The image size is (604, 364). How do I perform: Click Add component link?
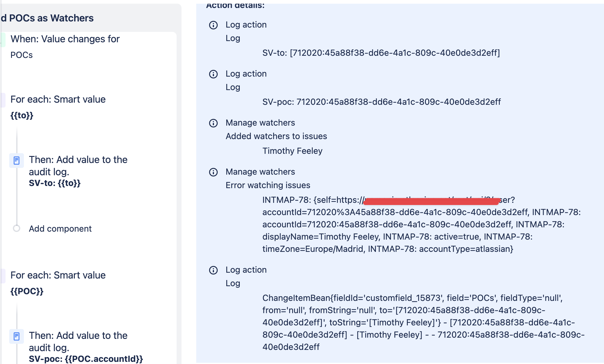point(60,229)
